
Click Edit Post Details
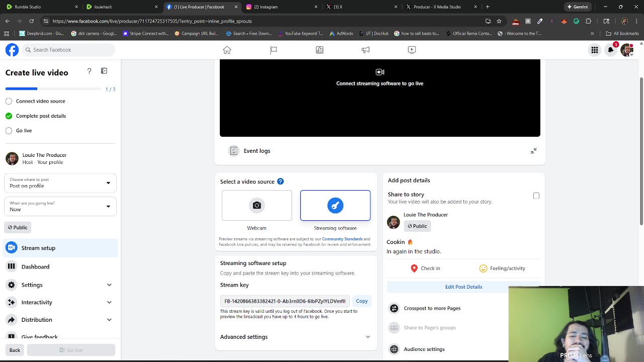pyautogui.click(x=463, y=287)
